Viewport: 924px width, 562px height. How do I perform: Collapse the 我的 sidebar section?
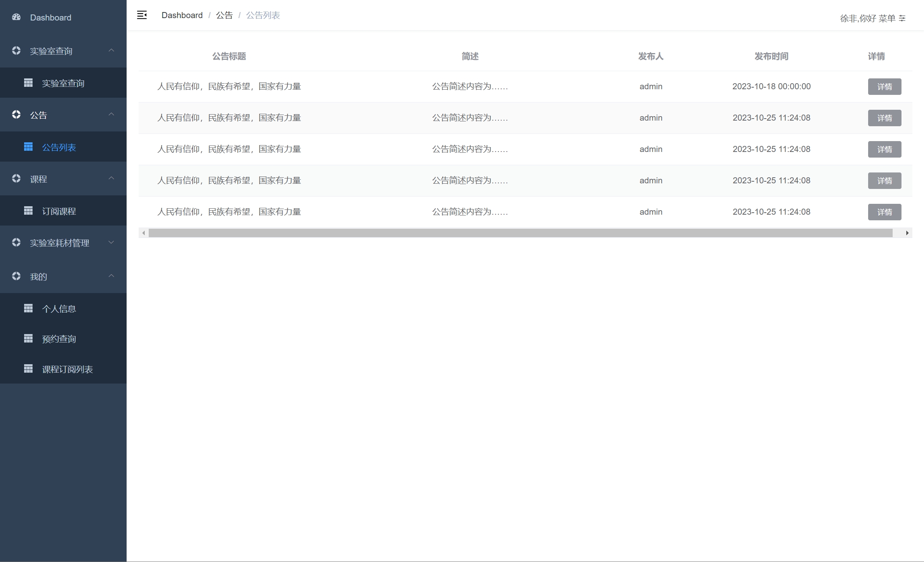[111, 276]
